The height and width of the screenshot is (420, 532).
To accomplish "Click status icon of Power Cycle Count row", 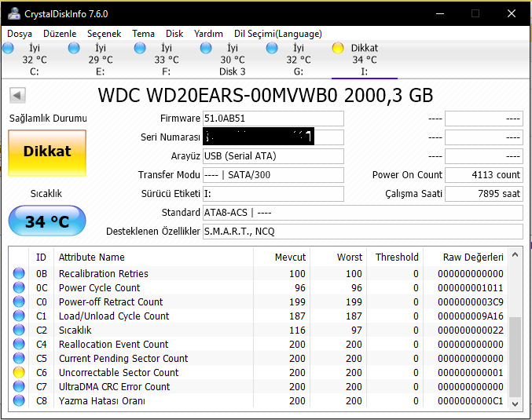I will (19, 287).
